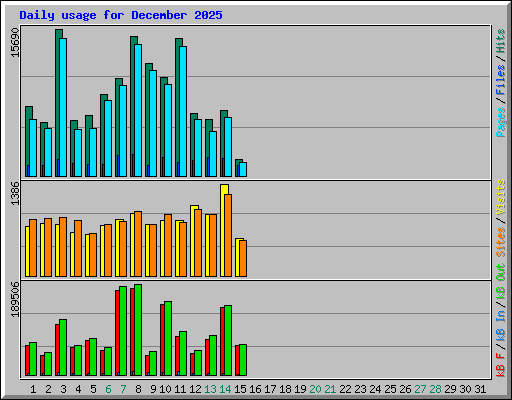Click day 7 weekend label on x-axis

point(123,389)
